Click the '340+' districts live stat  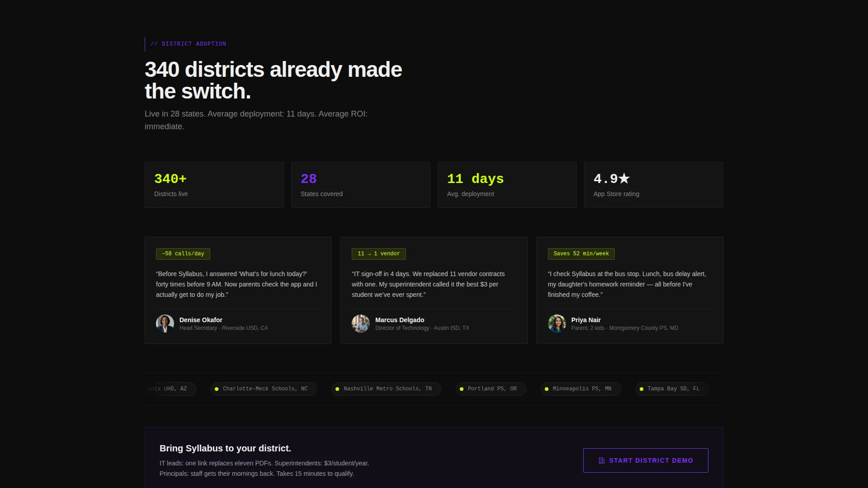pos(170,179)
